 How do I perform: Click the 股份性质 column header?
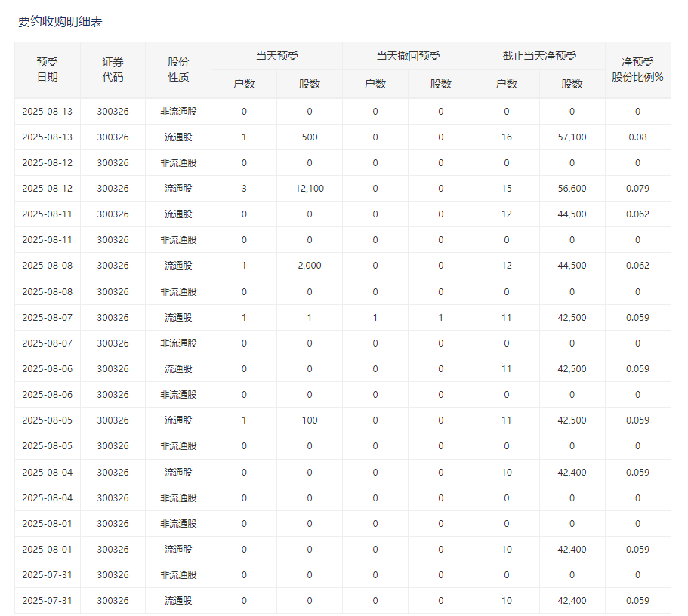(178, 69)
